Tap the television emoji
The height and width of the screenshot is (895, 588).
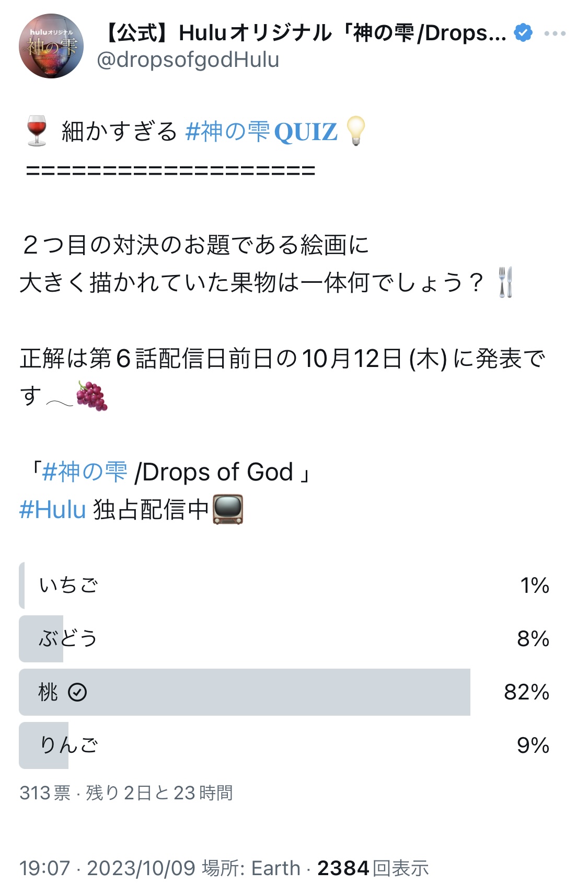pyautogui.click(x=228, y=509)
